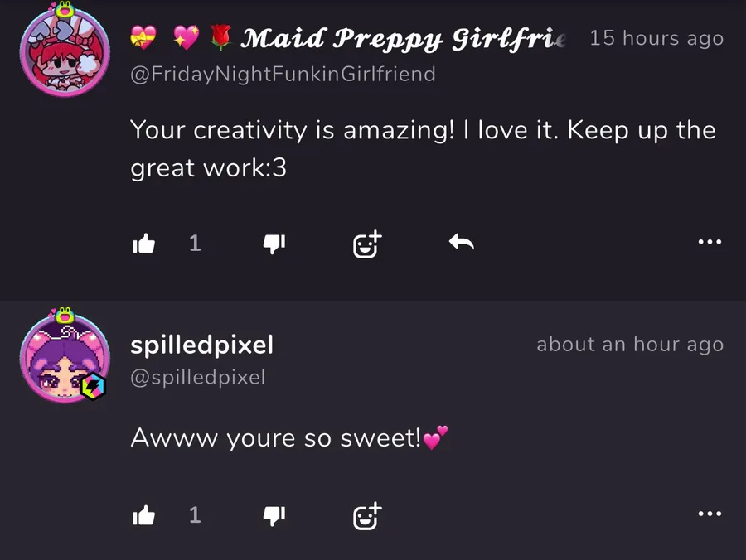The width and height of the screenshot is (746, 560).
Task: Add emoji reaction to spilledpixel's reply
Action: [367, 516]
